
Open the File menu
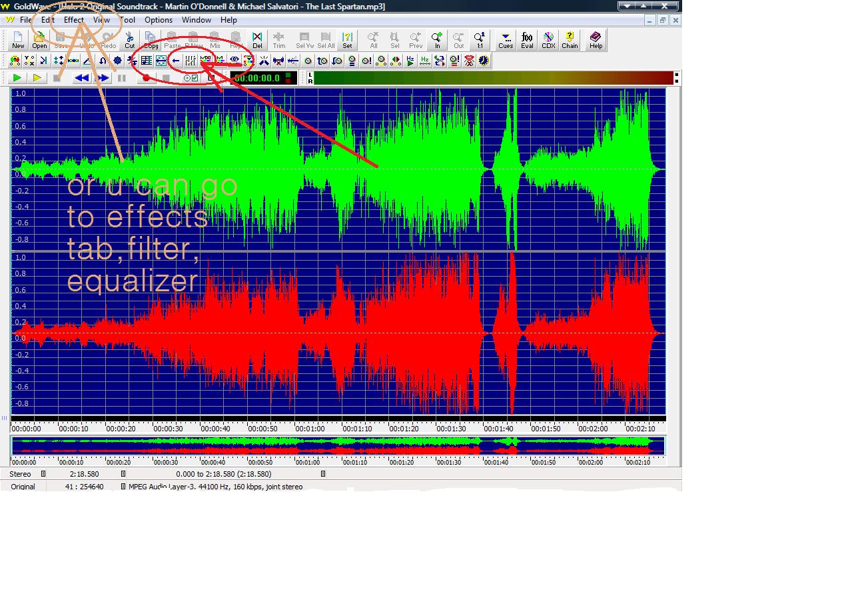pos(25,20)
